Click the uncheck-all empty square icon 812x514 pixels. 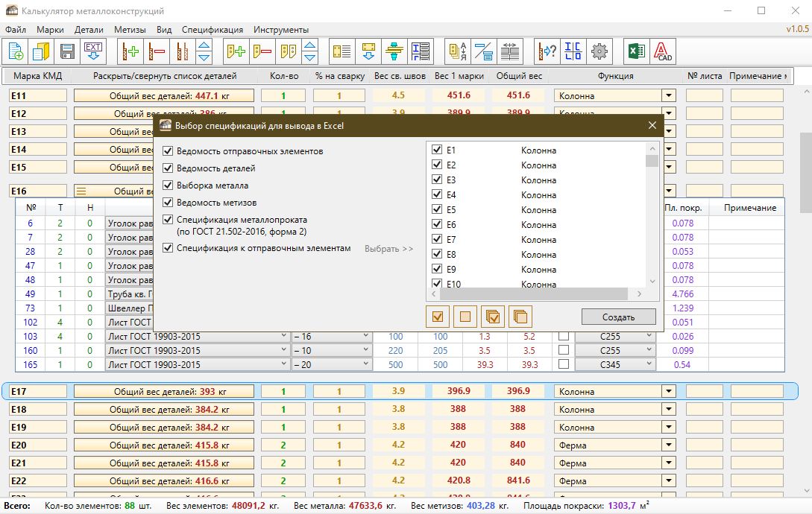coord(465,317)
